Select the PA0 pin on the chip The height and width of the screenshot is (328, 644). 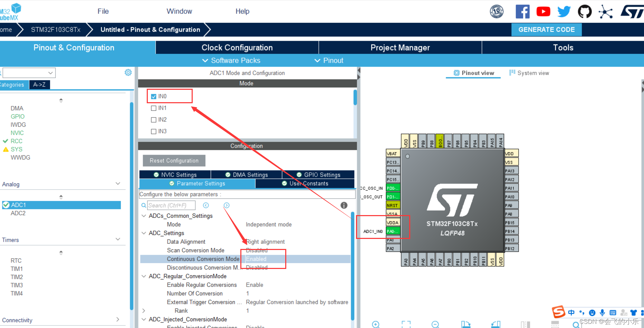click(393, 231)
